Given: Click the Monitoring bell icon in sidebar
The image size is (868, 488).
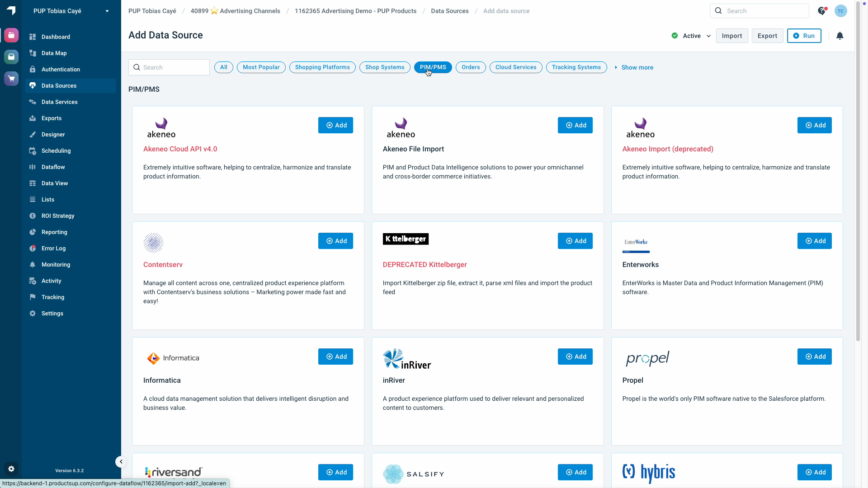Looking at the screenshot, I should coord(33,264).
